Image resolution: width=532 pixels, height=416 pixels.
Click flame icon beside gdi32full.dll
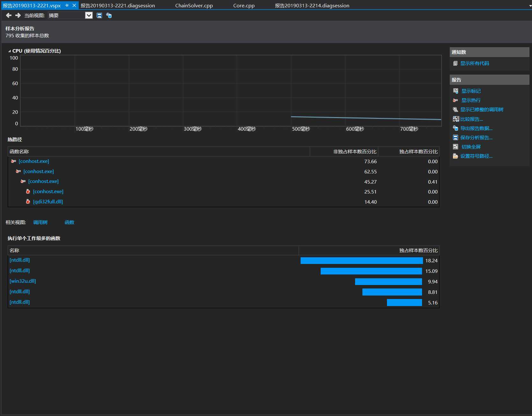tap(28, 202)
